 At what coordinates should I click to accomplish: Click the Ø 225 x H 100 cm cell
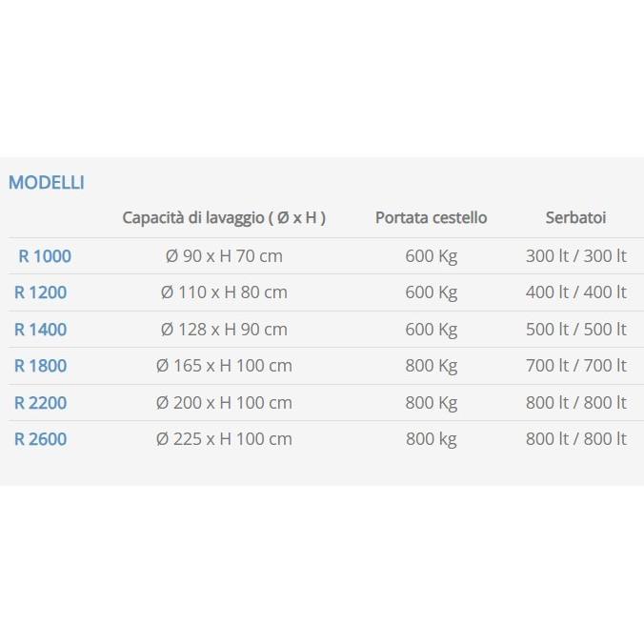click(x=224, y=439)
